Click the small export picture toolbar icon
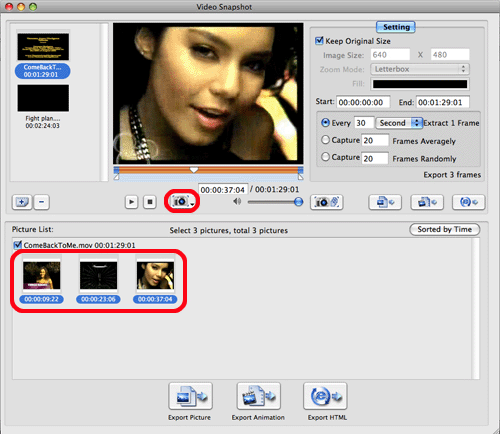Viewport: 500px width, 434px height. (x=385, y=202)
